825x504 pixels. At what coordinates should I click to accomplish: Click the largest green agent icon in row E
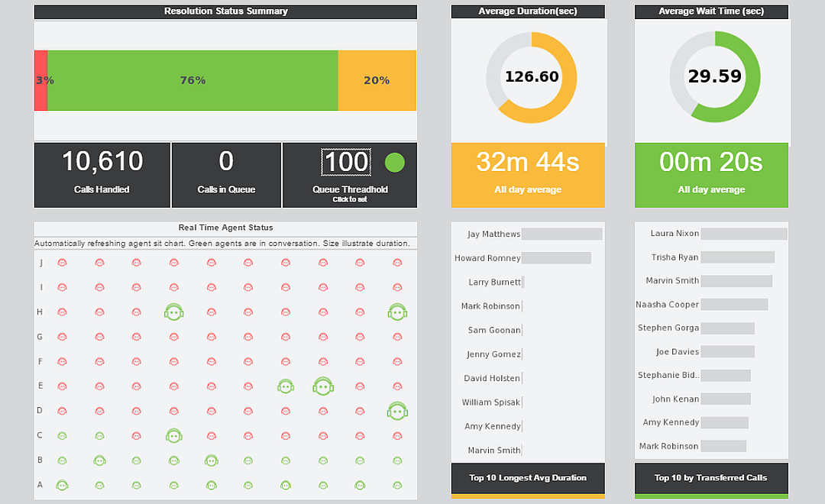pos(323,386)
